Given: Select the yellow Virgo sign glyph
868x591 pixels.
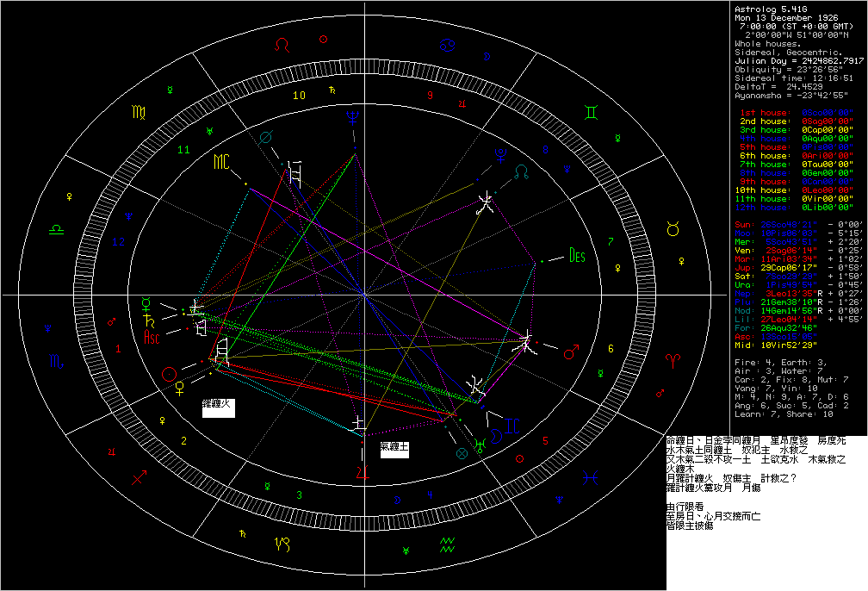Looking at the screenshot, I should click(139, 111).
